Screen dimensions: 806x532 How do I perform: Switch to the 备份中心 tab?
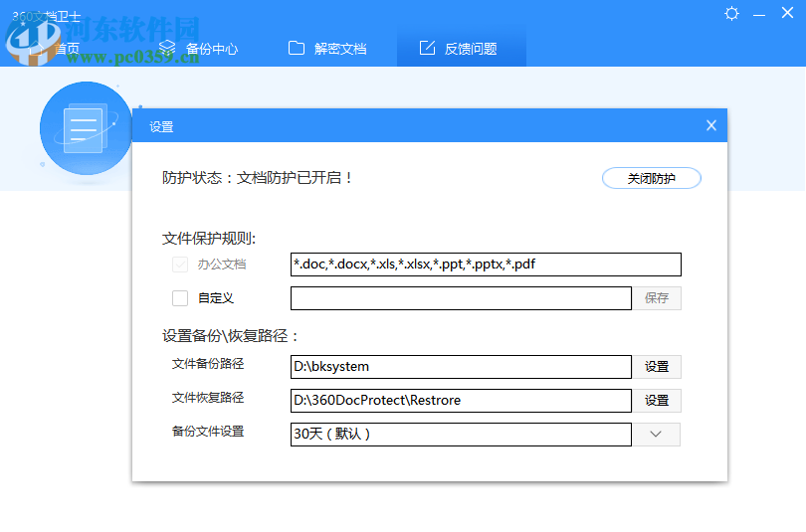(199, 49)
